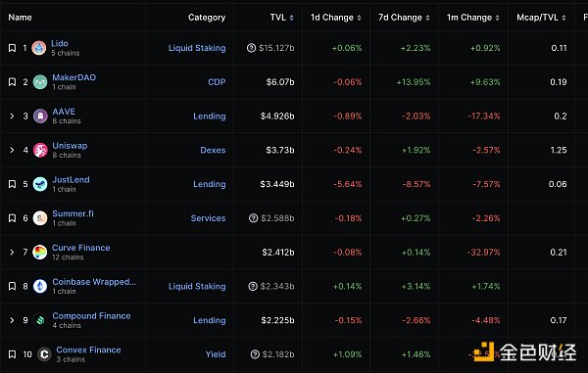Expand the Compound Finance row chevron

[x=12, y=320]
